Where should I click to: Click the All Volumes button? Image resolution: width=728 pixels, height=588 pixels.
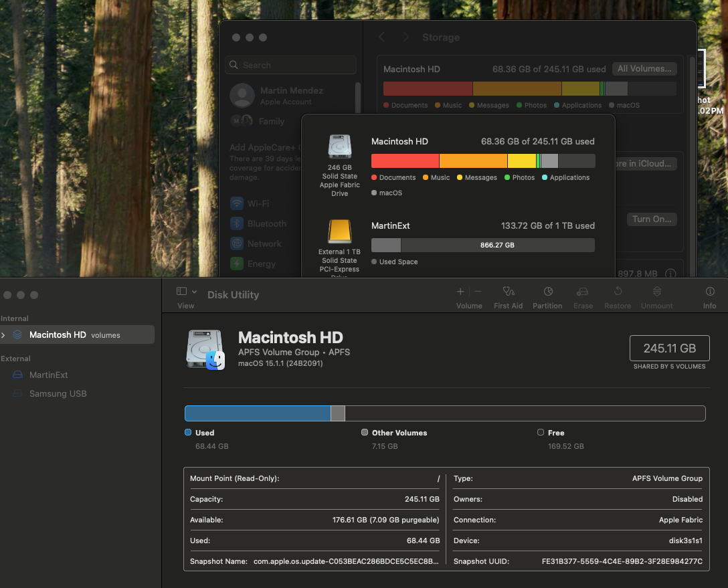[x=644, y=69]
